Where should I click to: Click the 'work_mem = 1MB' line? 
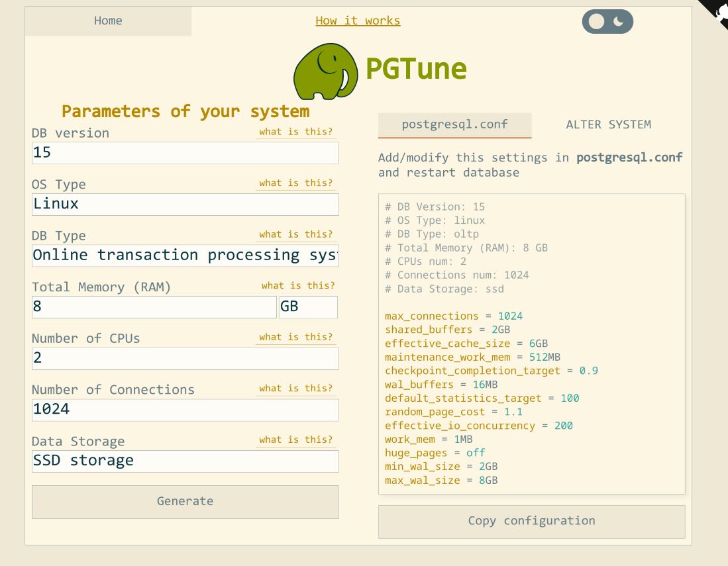pos(429,440)
